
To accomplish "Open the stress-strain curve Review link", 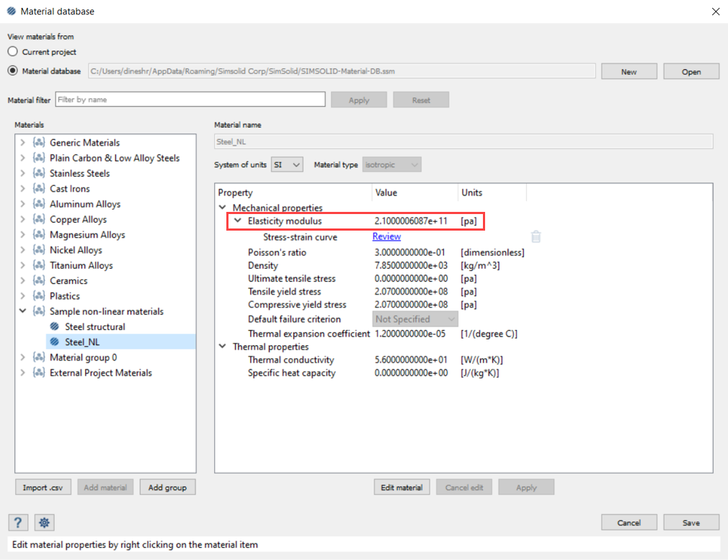I will (386, 236).
